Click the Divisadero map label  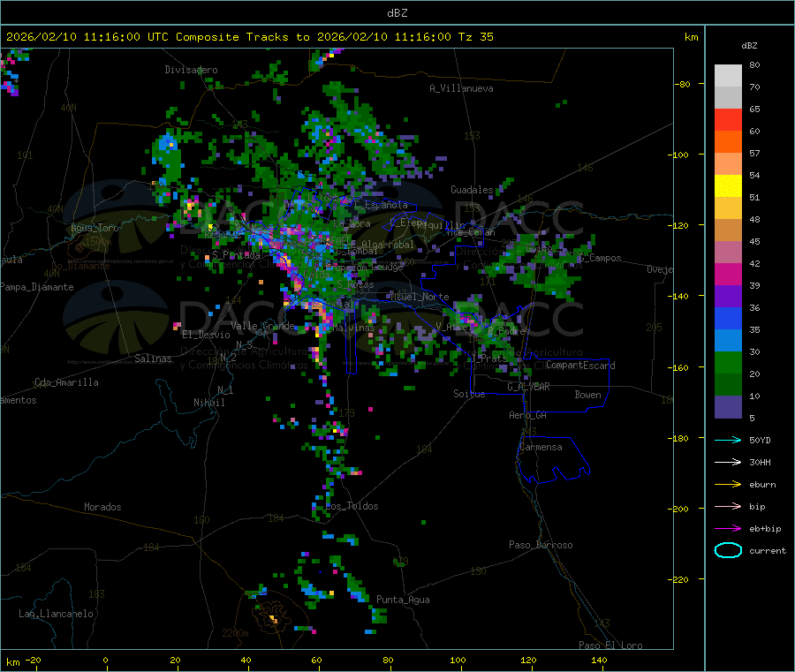[x=191, y=70]
